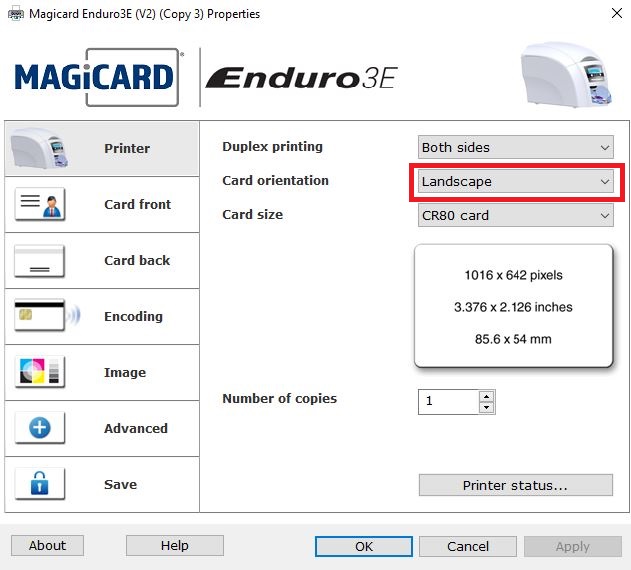Screen dimensions: 631x570
Task: Switch to the Card back tab
Action: [102, 260]
